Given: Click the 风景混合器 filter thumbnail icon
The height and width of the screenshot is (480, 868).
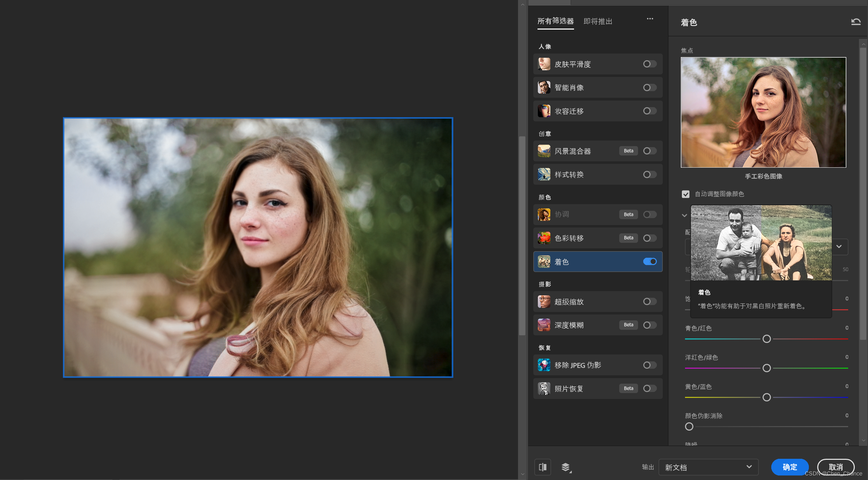Looking at the screenshot, I should [544, 151].
